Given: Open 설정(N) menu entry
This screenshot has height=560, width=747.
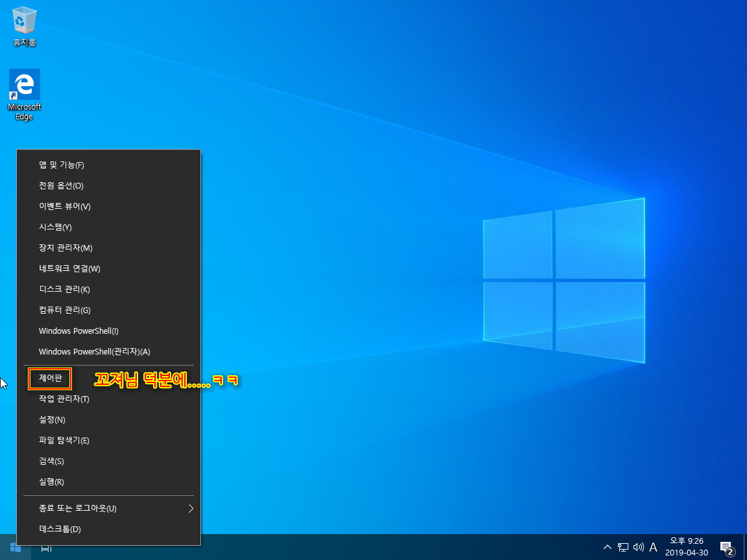Looking at the screenshot, I should pos(109,419).
